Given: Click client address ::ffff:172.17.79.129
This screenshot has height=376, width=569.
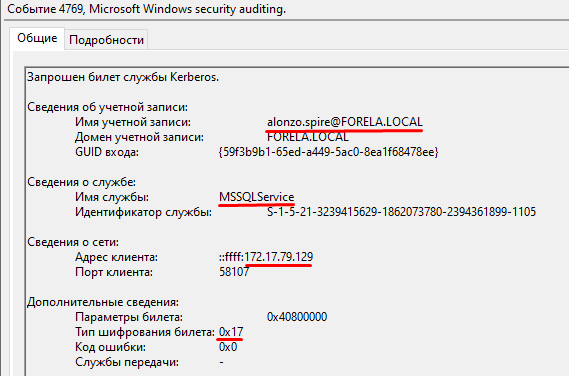Looking at the screenshot, I should coord(266,257).
